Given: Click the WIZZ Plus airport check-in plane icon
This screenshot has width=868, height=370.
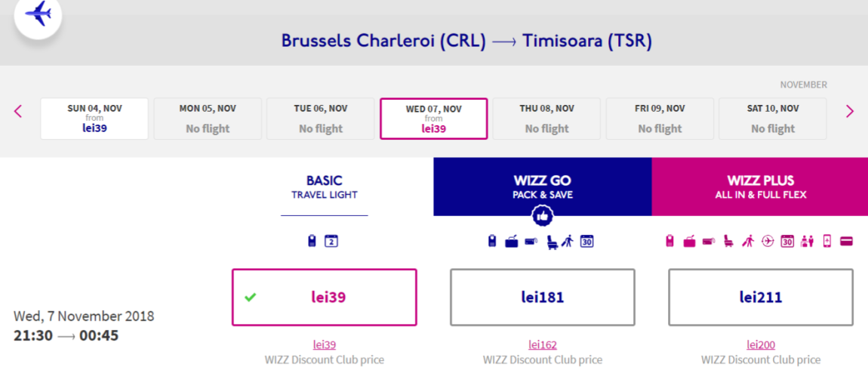Looking at the screenshot, I should 768,242.
